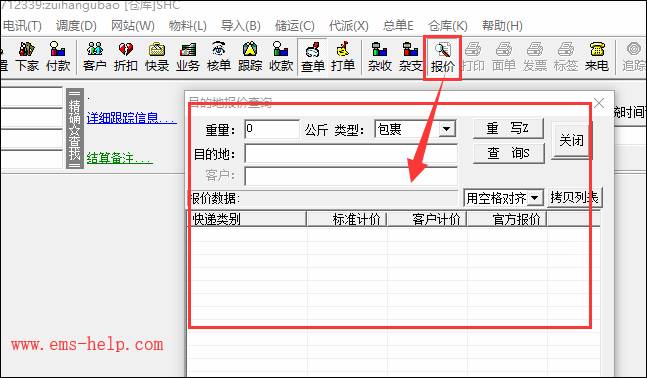Open the 结算备注 link
647x378 pixels.
click(x=120, y=158)
